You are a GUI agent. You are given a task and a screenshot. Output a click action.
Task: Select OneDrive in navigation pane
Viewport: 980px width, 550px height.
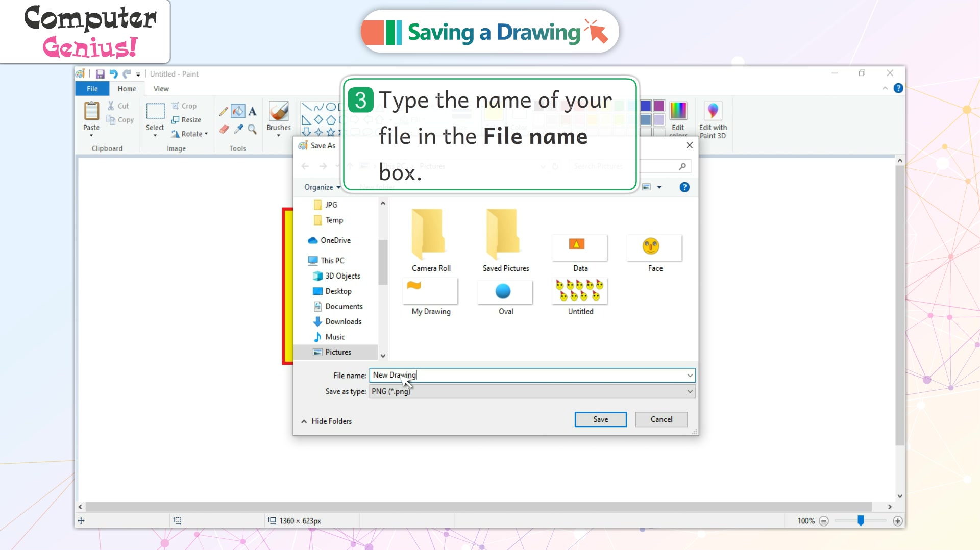coord(330,240)
